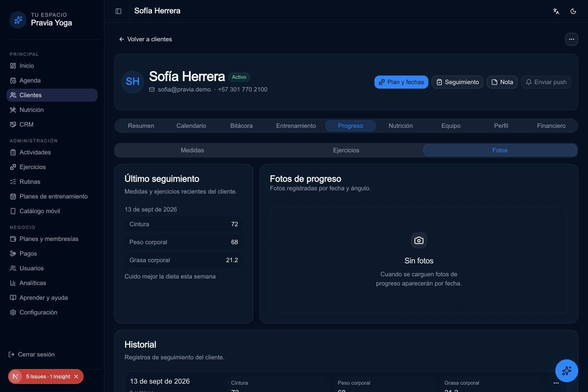
Task: Click Cerrar sesión to log out
Action: tap(32, 354)
